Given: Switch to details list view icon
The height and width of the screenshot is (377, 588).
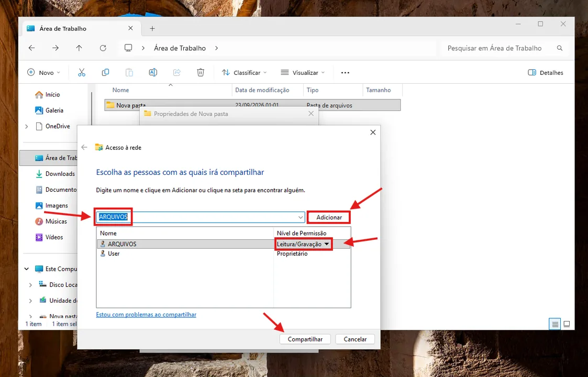Looking at the screenshot, I should click(x=555, y=324).
